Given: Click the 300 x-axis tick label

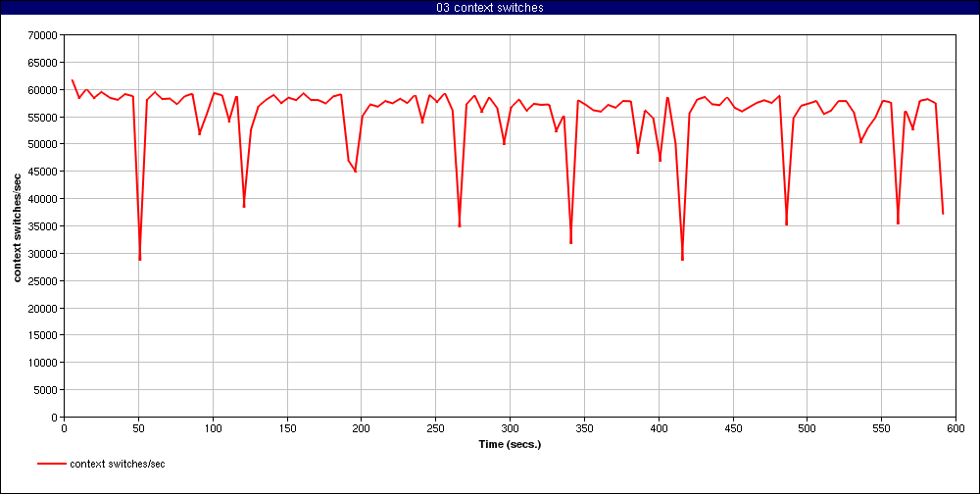Looking at the screenshot, I should point(510,428).
